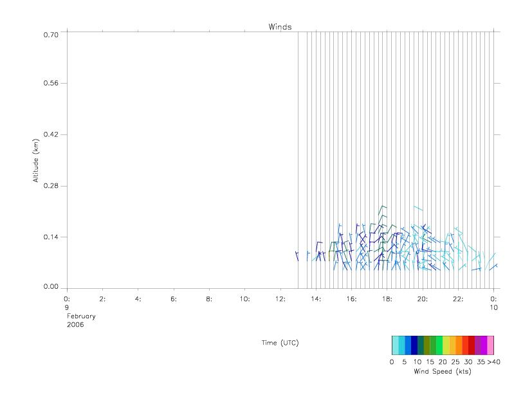Pick the dark navy blue legend swatch

[414, 345]
